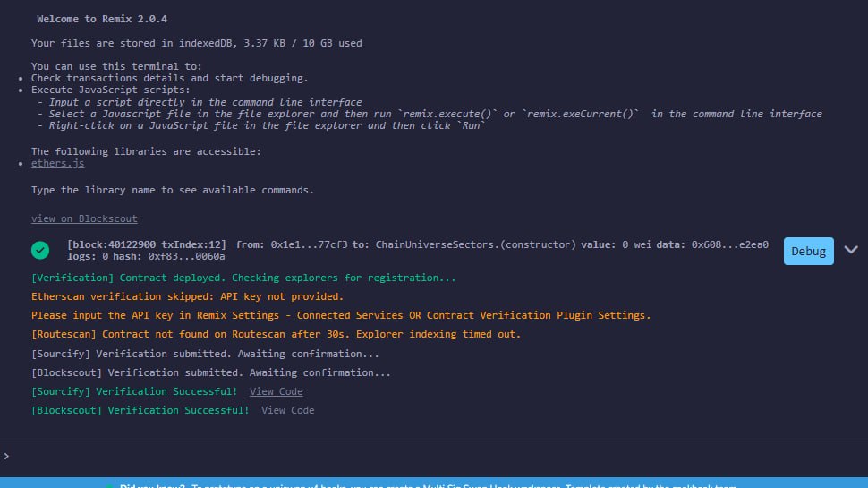The image size is (868, 488).
Task: Select the from address 0x1e1...77cf3
Action: point(309,244)
